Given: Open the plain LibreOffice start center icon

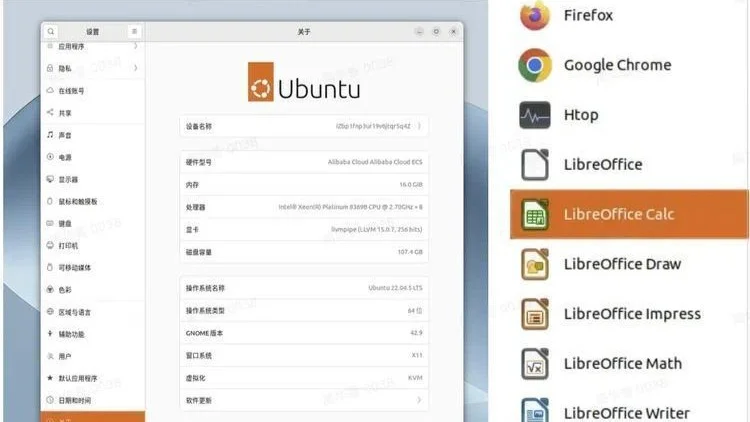Looking at the screenshot, I should point(535,165).
